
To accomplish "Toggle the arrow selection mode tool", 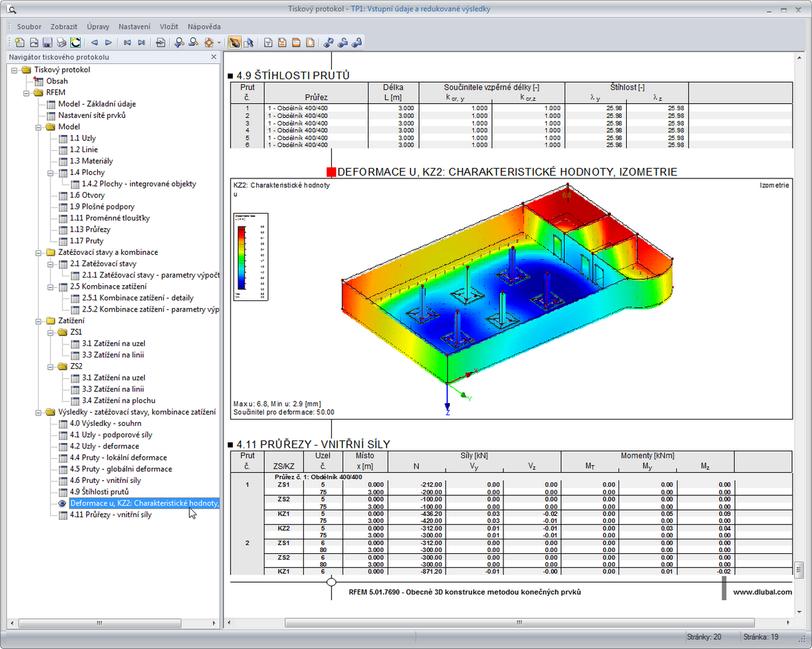I will click(249, 43).
